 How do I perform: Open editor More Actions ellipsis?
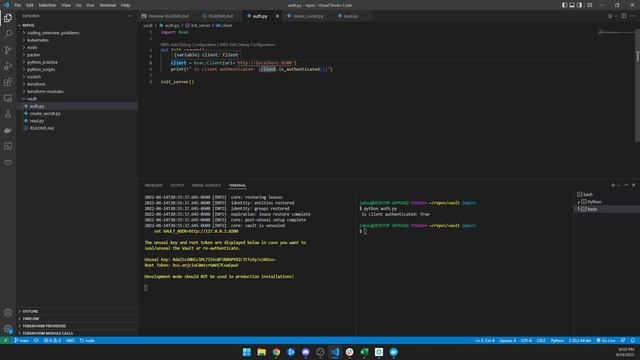(x=632, y=16)
